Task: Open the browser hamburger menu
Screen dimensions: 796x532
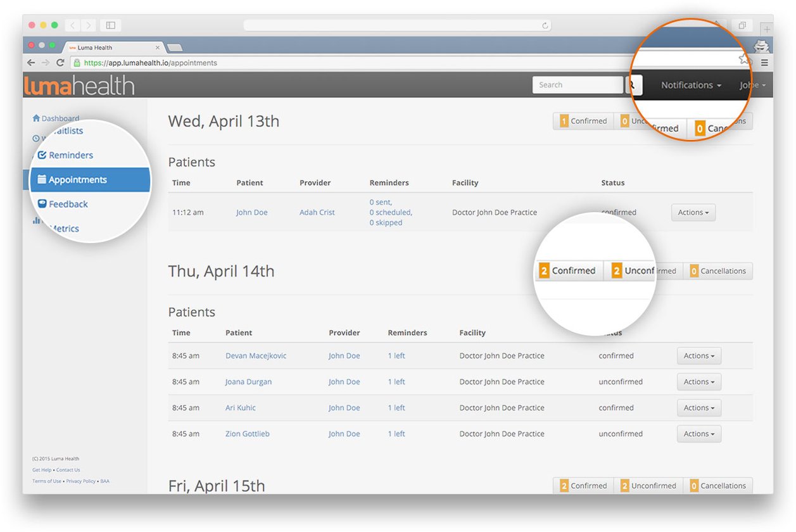Action: tap(764, 62)
